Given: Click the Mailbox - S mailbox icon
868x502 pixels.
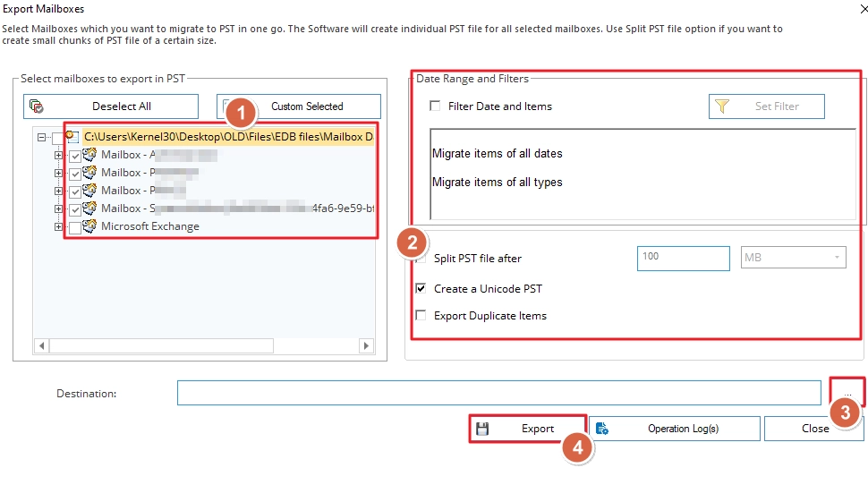Looking at the screenshot, I should [x=89, y=208].
